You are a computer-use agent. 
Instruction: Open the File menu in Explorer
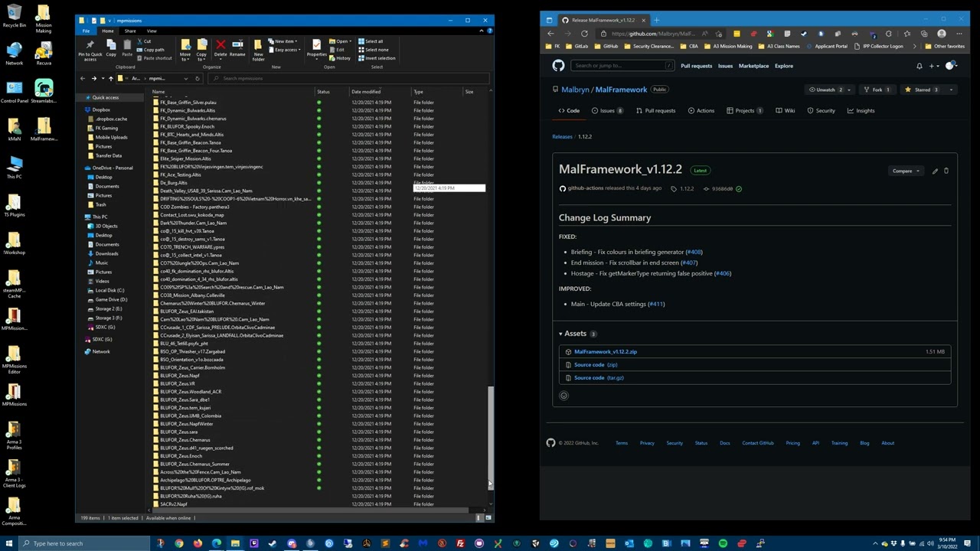point(86,31)
